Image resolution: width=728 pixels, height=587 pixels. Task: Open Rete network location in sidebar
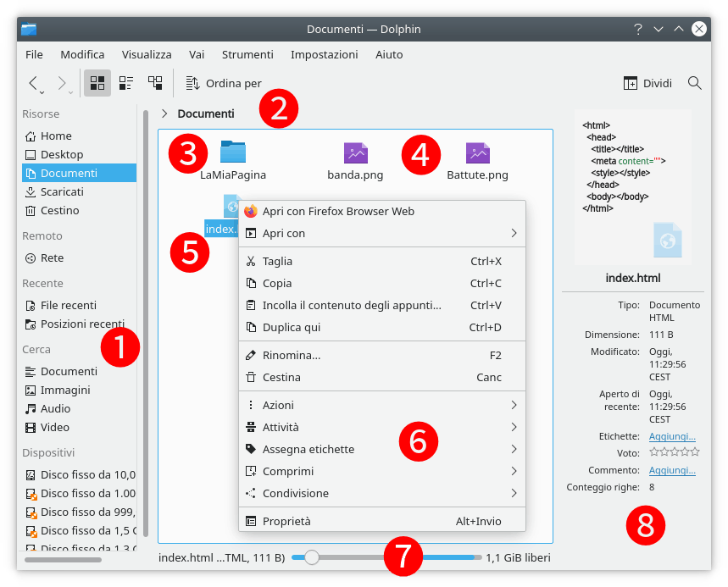52,258
